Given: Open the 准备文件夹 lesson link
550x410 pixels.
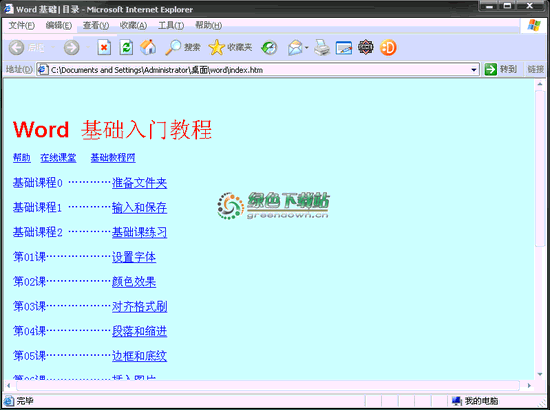Looking at the screenshot, I should pos(139,183).
